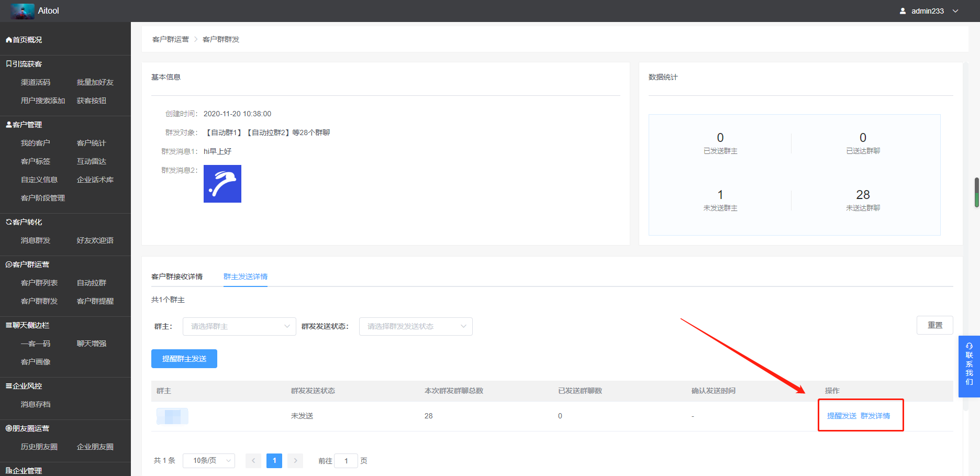Image resolution: width=980 pixels, height=476 pixels.
Task: Expand the 引流获客 sidebar section
Action: tap(24, 64)
